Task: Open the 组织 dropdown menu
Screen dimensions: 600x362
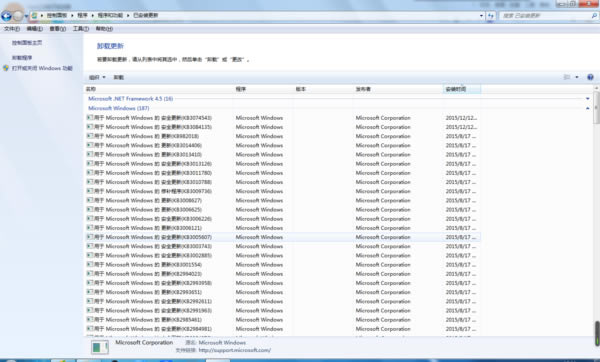Action: (97, 77)
